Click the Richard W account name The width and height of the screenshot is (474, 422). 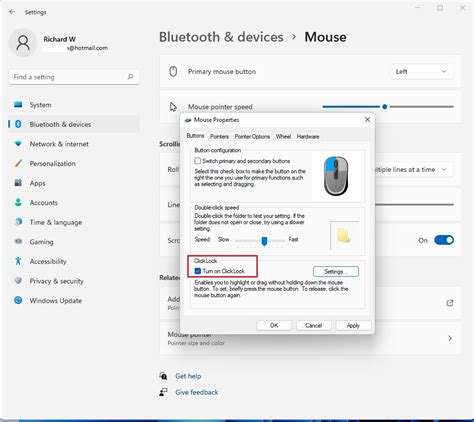tap(60, 39)
